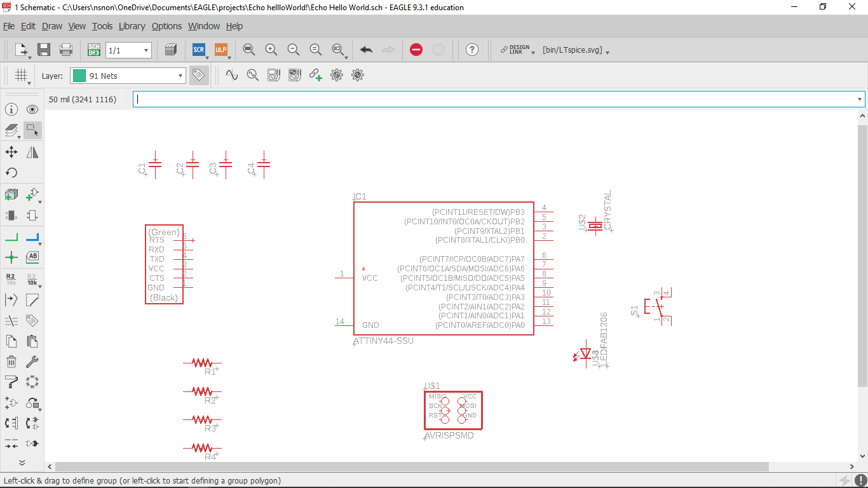Select the Name R2 tool
The height and width of the screenshot is (488, 868).
pos(11,279)
